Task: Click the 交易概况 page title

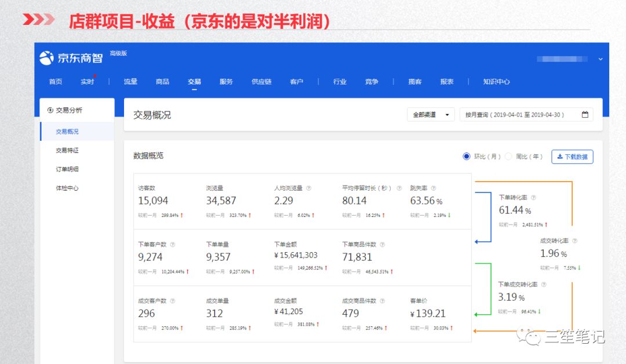Action: point(152,115)
